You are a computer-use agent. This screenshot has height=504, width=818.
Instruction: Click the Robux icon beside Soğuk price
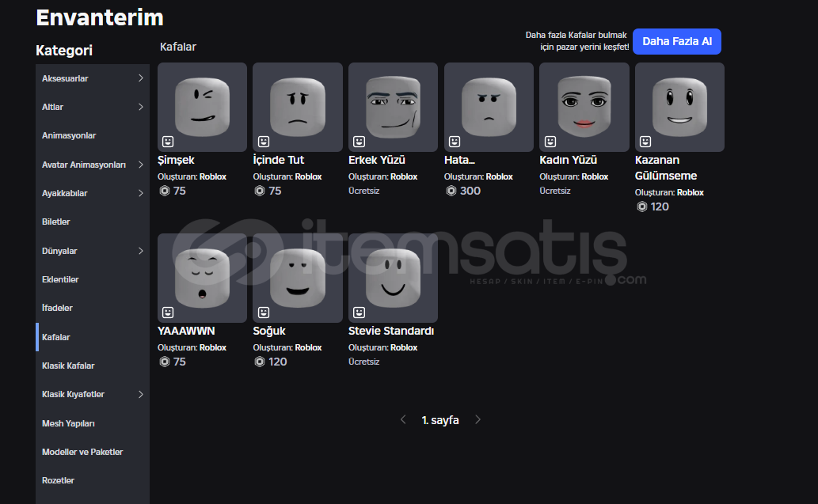(260, 362)
